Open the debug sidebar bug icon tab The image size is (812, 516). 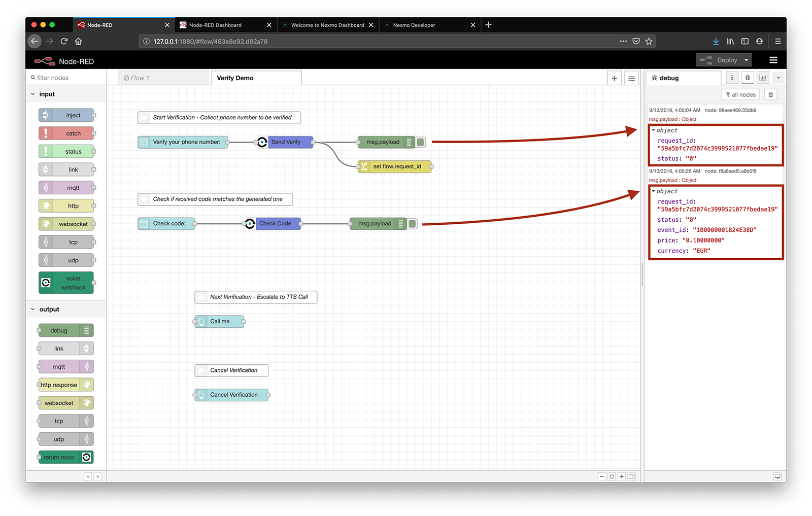[748, 78]
